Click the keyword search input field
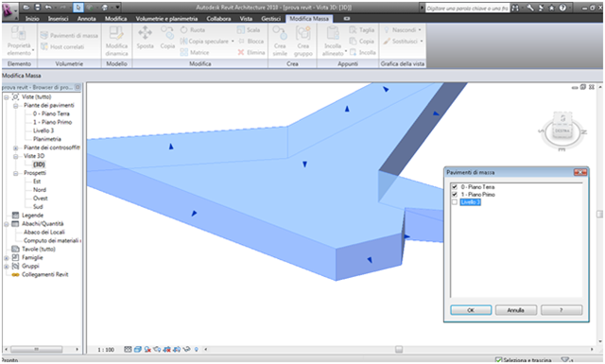Image resolution: width=605 pixels, height=364 pixels. 467,9
